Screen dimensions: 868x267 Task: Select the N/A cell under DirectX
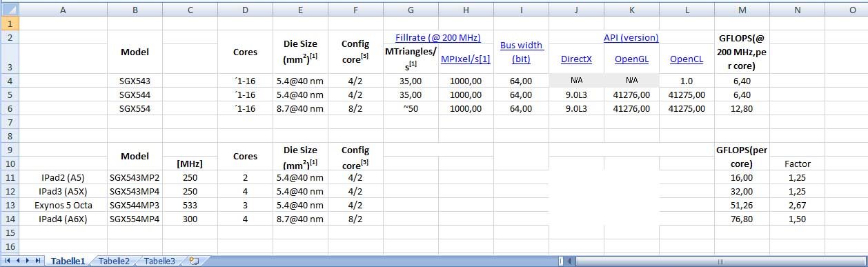click(576, 81)
